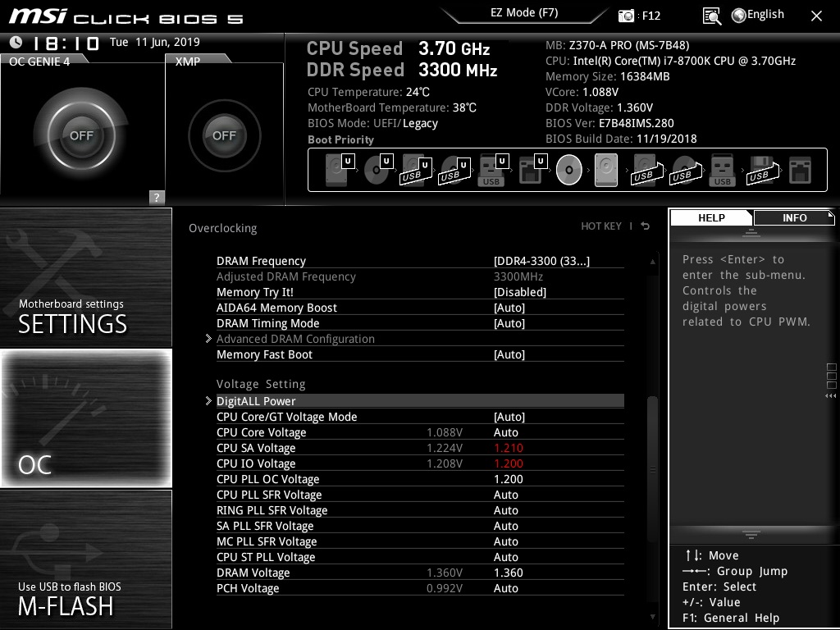Open the CPU Core/GT Voltage Mode dropdown
The image size is (840, 630).
(x=509, y=417)
